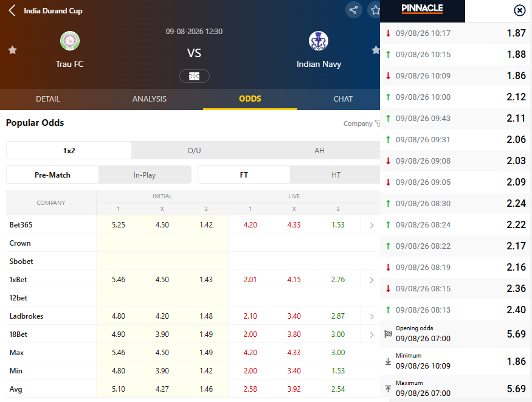Click Bet365 initial home odds 5.25
The width and height of the screenshot is (532, 402).
119,224
